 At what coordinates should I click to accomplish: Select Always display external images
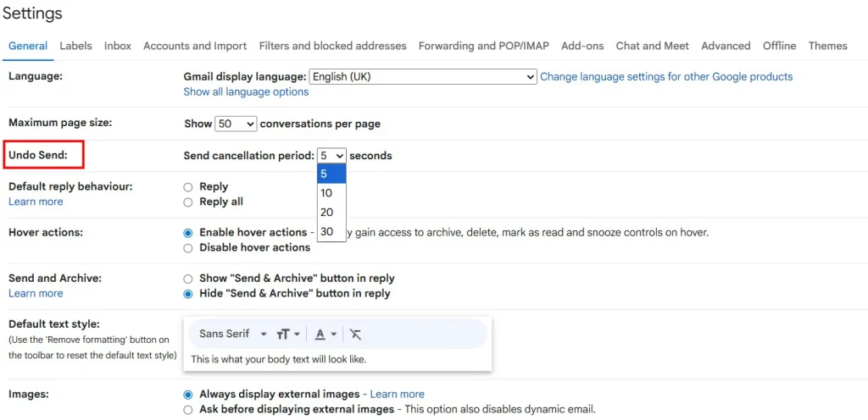188,395
